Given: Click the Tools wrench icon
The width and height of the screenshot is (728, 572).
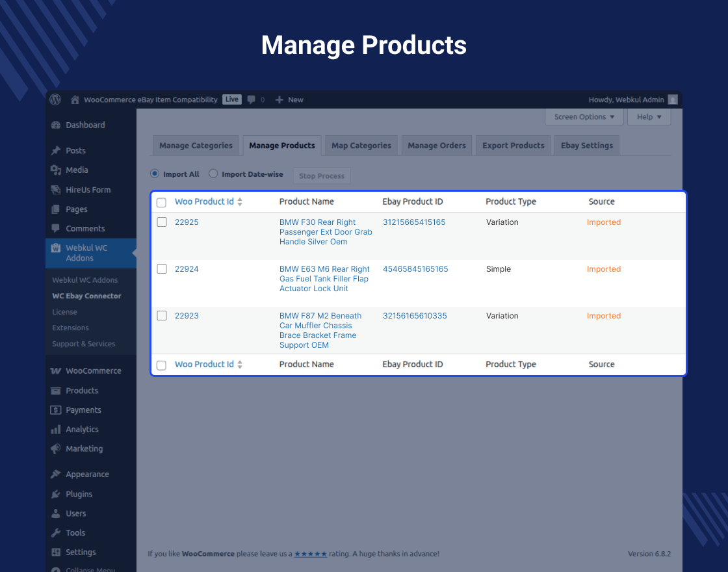Looking at the screenshot, I should [56, 532].
